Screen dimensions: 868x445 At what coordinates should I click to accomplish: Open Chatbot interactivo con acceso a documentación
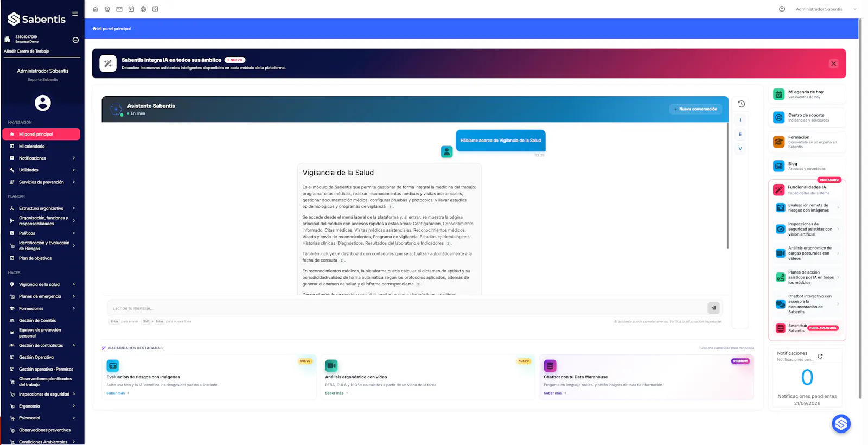click(807, 304)
